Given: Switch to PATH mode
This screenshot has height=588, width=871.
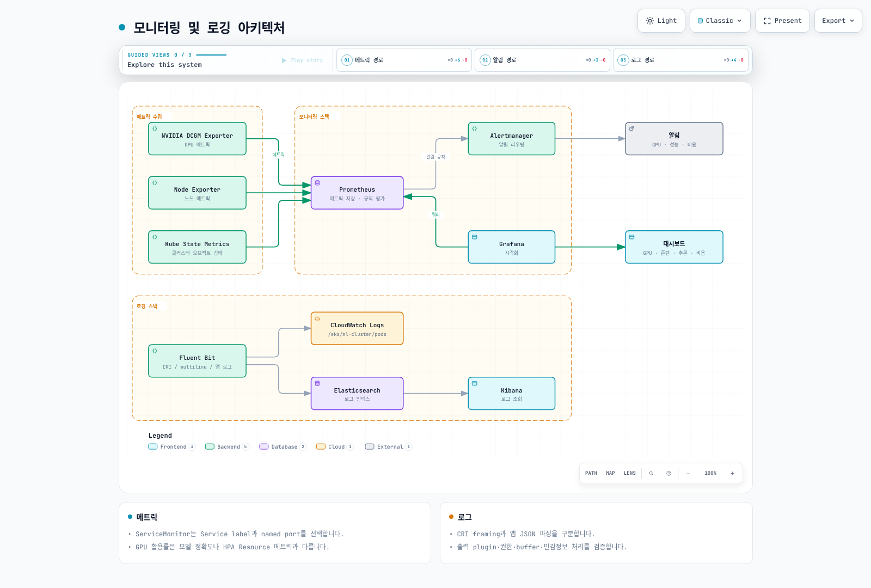Looking at the screenshot, I should (591, 474).
